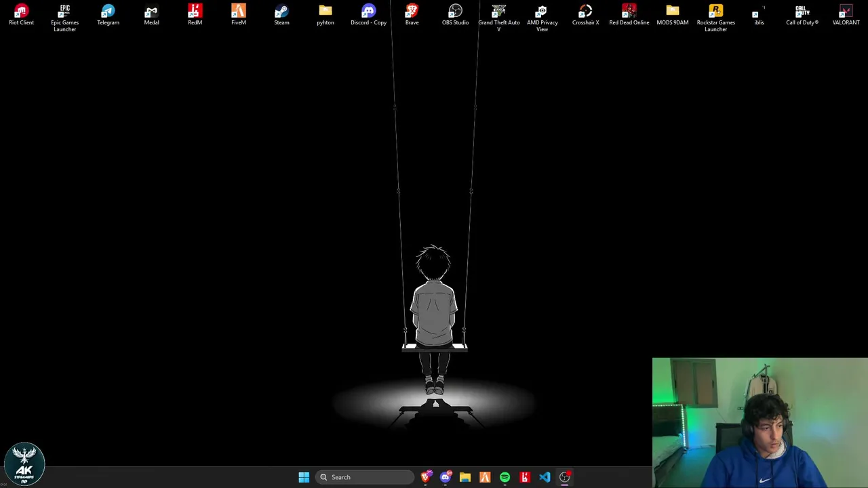Click the Telegram desktop icon
The image size is (868, 488).
coord(108,16)
